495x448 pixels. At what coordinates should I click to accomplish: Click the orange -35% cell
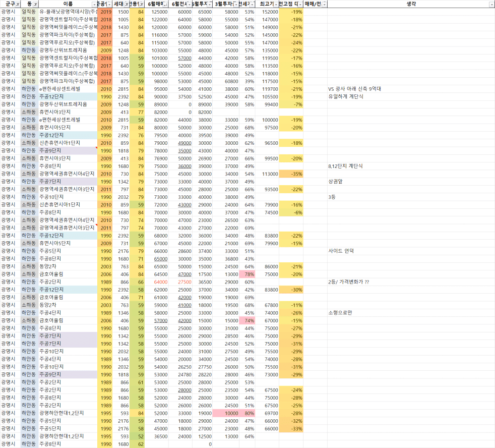[x=291, y=174]
